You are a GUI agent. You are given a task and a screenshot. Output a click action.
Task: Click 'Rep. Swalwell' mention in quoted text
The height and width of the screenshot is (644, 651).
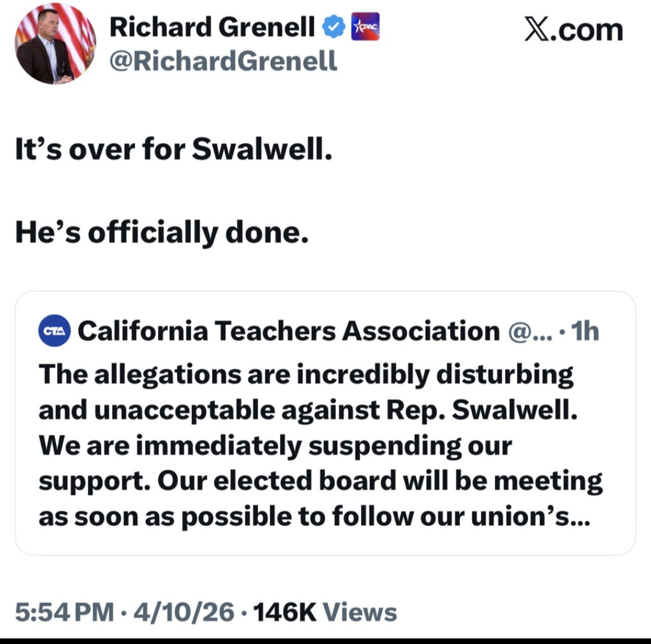click(x=482, y=409)
